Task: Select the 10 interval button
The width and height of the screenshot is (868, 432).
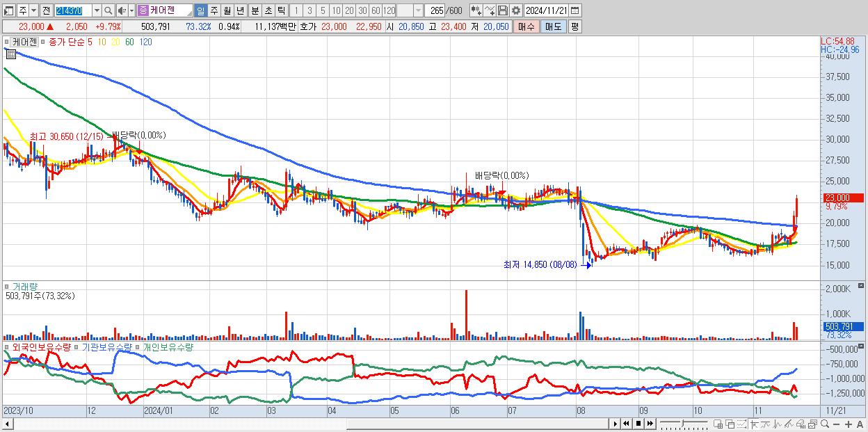Action: pyautogui.click(x=336, y=10)
